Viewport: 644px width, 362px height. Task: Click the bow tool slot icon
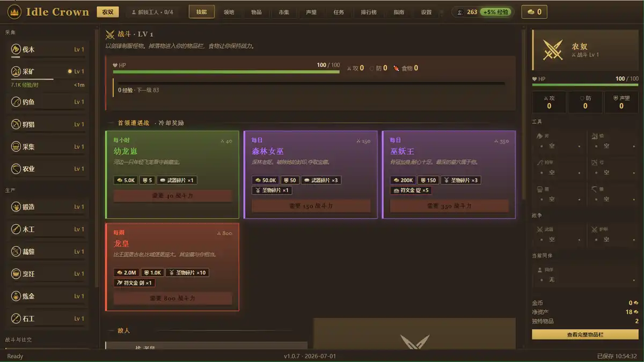coord(594,162)
